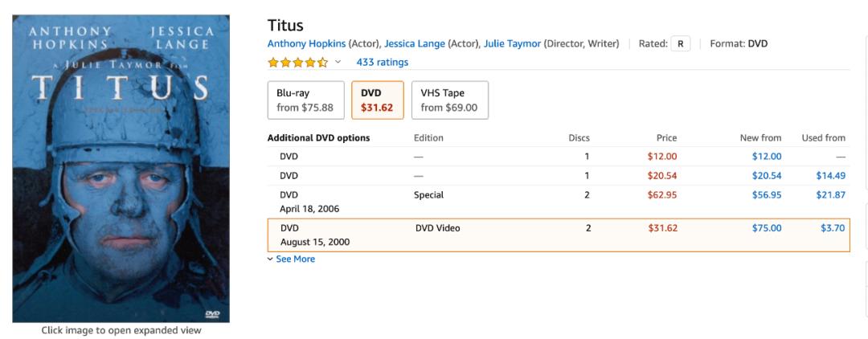Click the $12.00 New from price

[766, 157]
